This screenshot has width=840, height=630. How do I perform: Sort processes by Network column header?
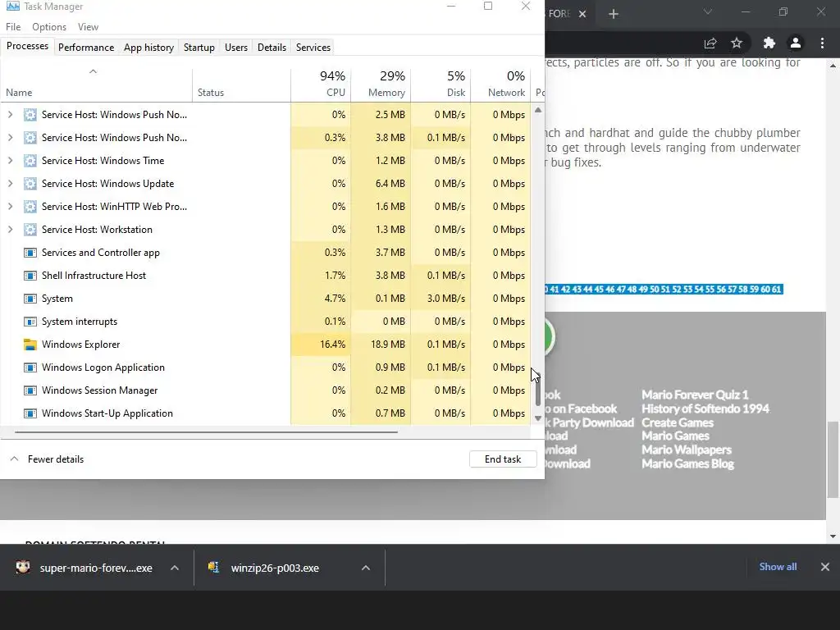(501, 84)
